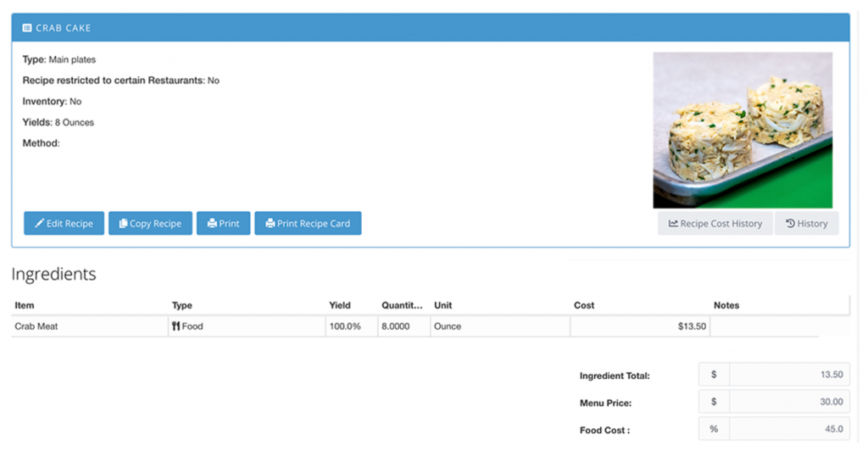
Task: Click the pencil icon on Edit Recipe
Action: coord(39,224)
